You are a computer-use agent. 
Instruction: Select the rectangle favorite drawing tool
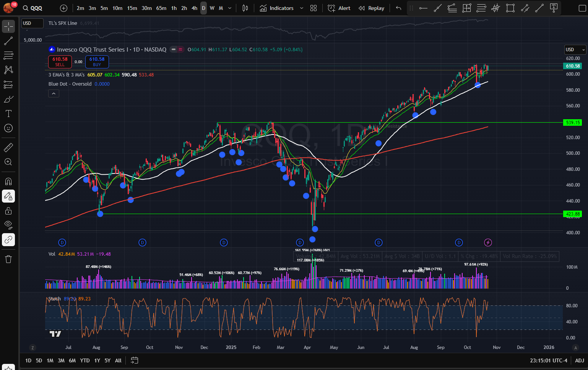510,8
